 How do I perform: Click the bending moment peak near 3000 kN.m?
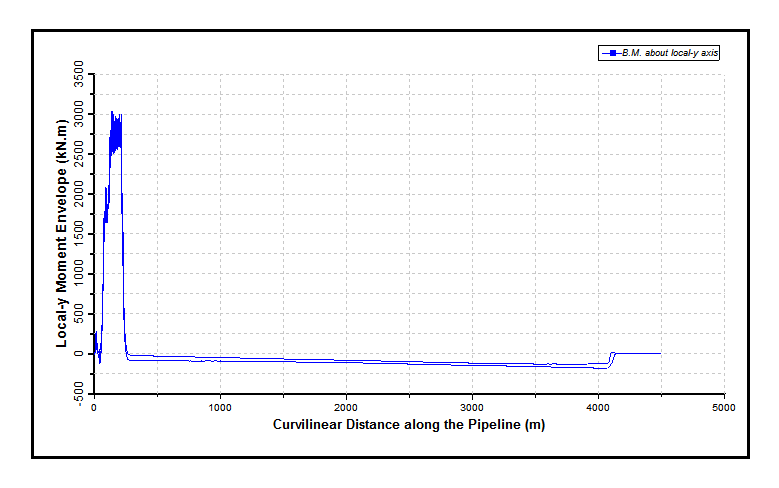coord(113,113)
